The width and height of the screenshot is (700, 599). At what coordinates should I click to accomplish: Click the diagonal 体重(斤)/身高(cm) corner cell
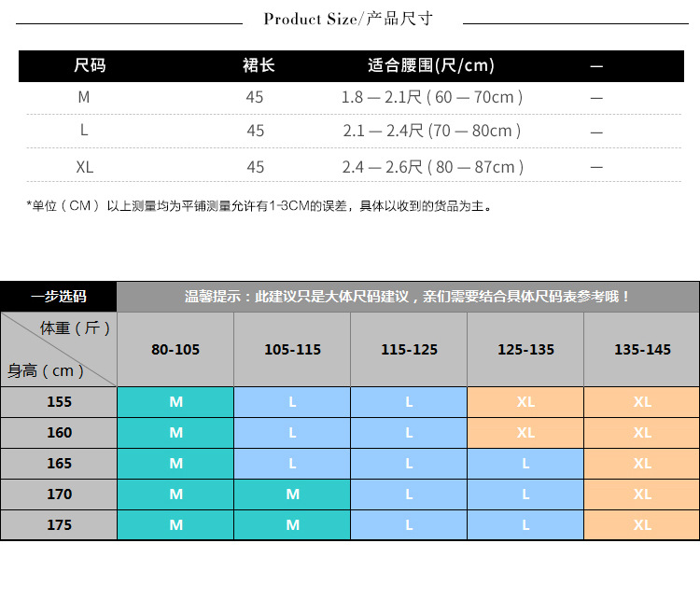tap(59, 349)
